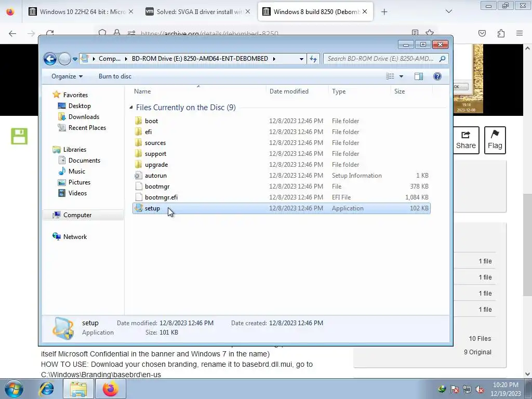The height and width of the screenshot is (399, 532).
Task: Click the magnifier search icon in Explorer
Action: pos(442,59)
